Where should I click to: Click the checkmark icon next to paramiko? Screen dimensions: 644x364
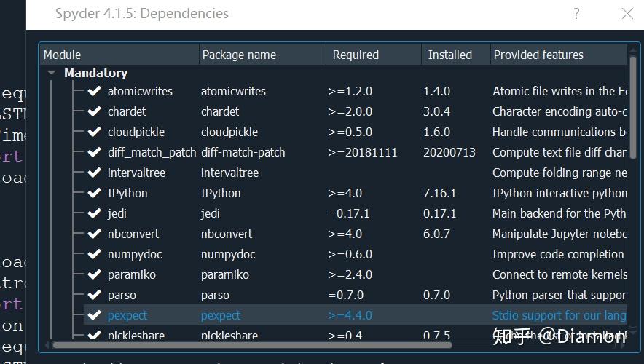click(x=95, y=274)
